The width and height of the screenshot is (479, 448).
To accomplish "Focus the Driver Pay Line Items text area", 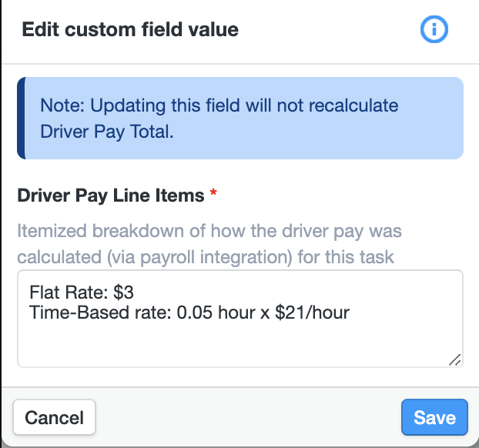I will coord(240,319).
